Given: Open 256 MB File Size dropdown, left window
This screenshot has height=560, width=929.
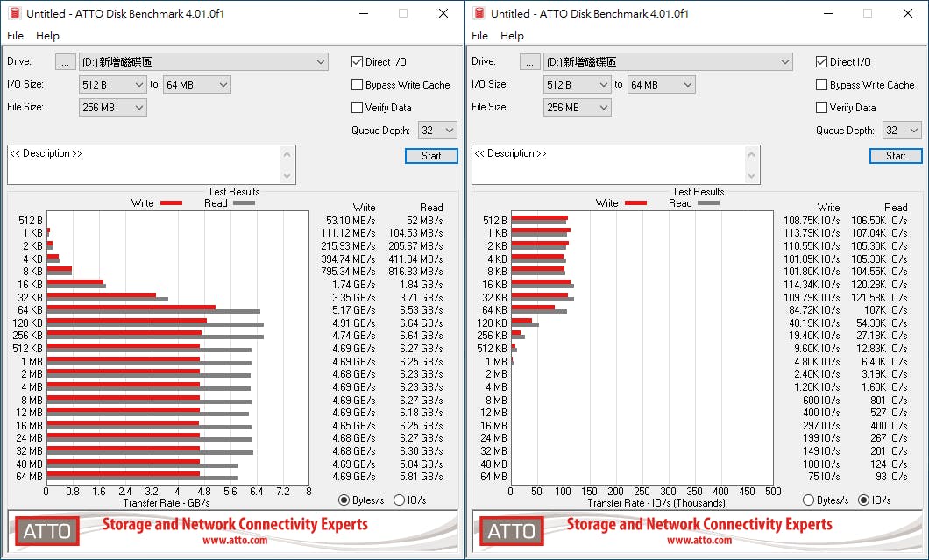Looking at the screenshot, I should tap(112, 107).
